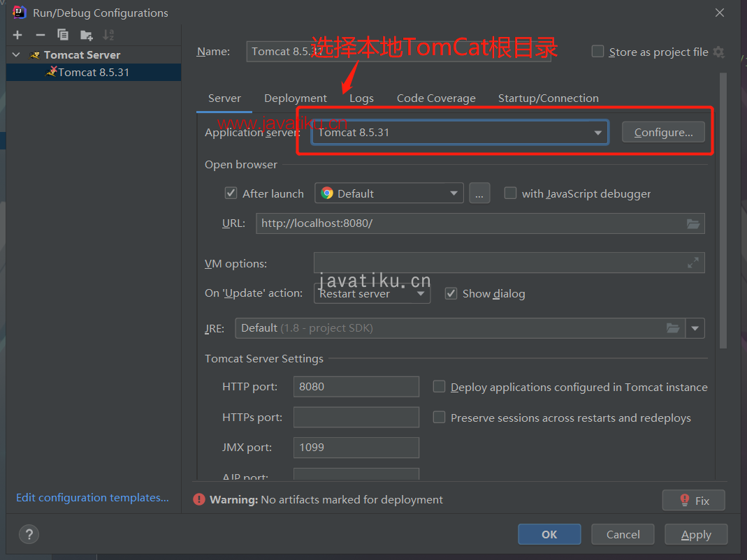Expand the VM options field
This screenshot has height=560, width=747.
693,263
